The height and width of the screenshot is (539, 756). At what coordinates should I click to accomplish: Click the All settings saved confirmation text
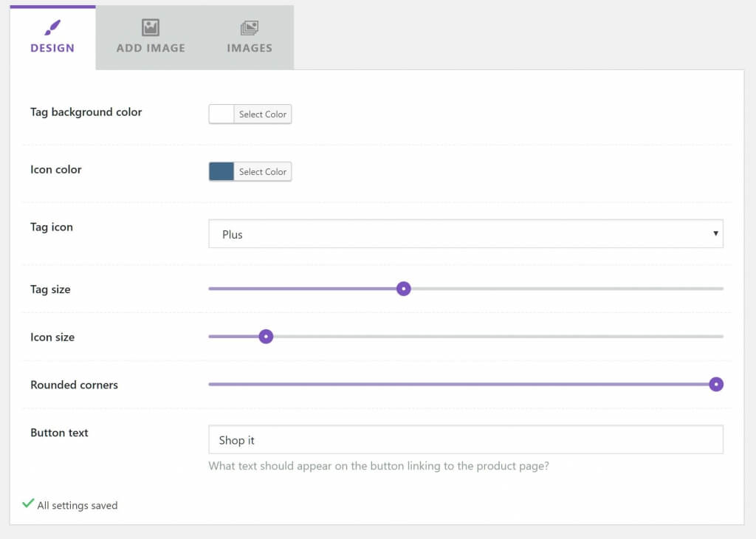77,505
